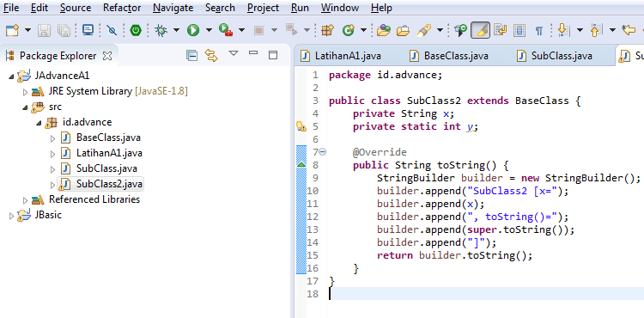
Task: Click the Open Type icon
Action: 383,30
